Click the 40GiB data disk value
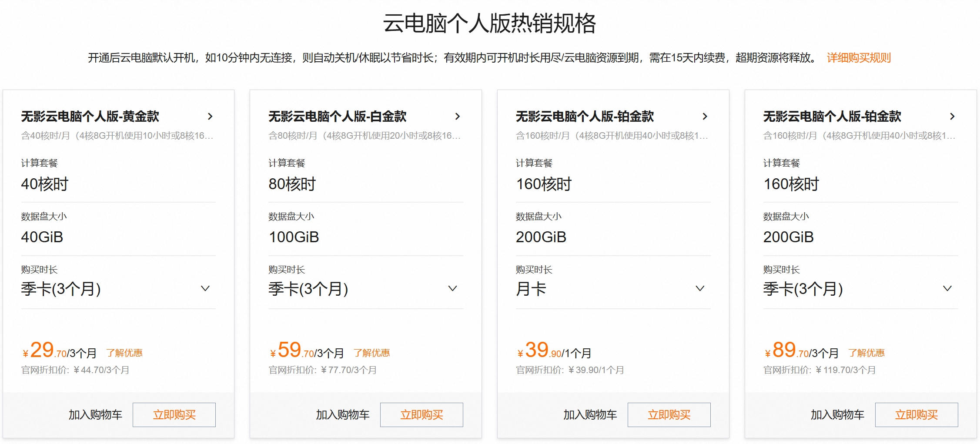This screenshot has height=444, width=980. 42,237
